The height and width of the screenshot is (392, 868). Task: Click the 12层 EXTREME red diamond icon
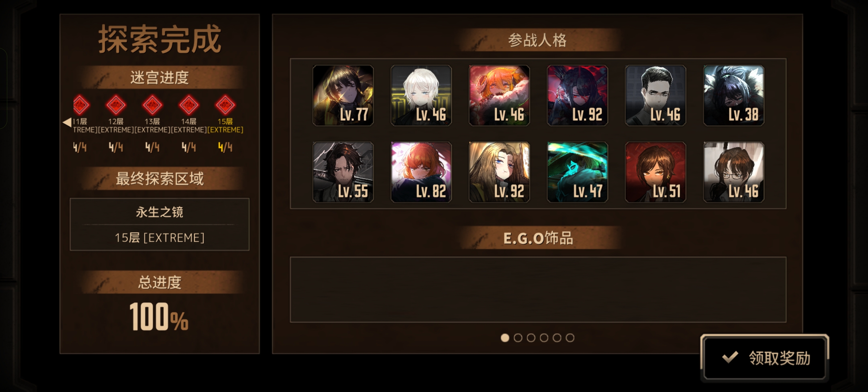pyautogui.click(x=116, y=105)
